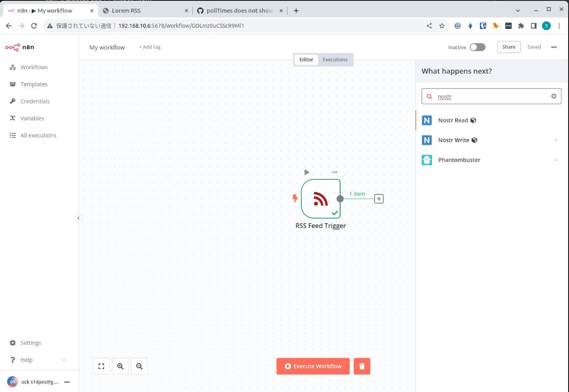
Task: Zoom to fit the canvas
Action: click(101, 366)
